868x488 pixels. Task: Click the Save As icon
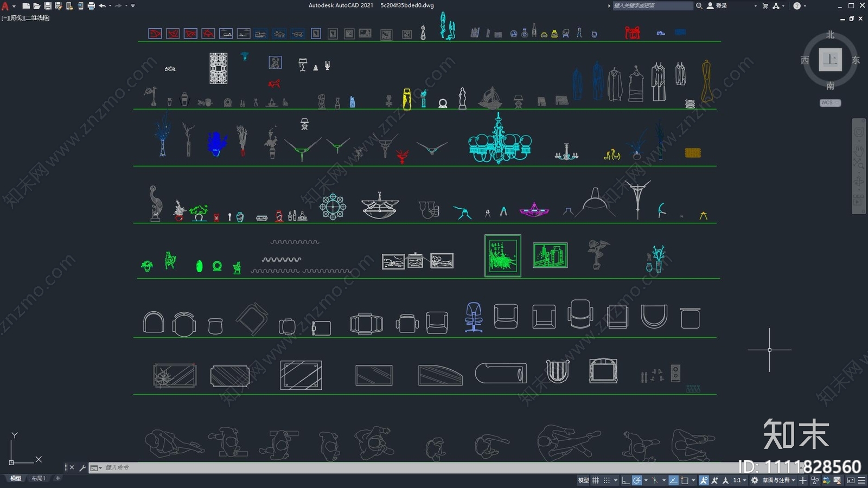pyautogui.click(x=59, y=6)
